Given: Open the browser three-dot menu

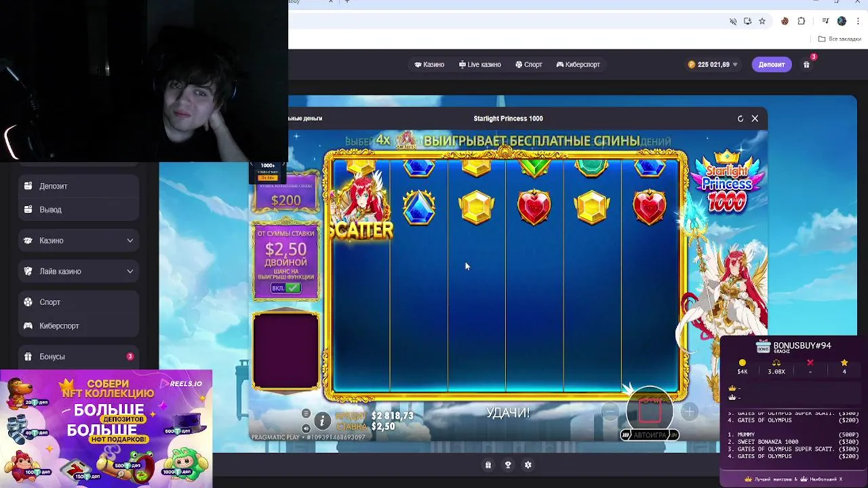Looking at the screenshot, I should 859,21.
